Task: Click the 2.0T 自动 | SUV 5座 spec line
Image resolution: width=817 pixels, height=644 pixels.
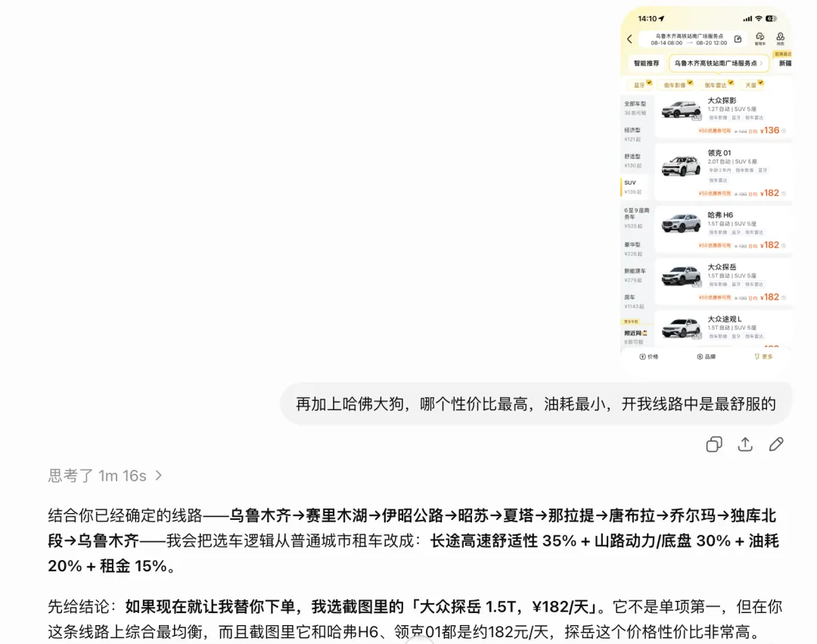Action: click(x=732, y=161)
